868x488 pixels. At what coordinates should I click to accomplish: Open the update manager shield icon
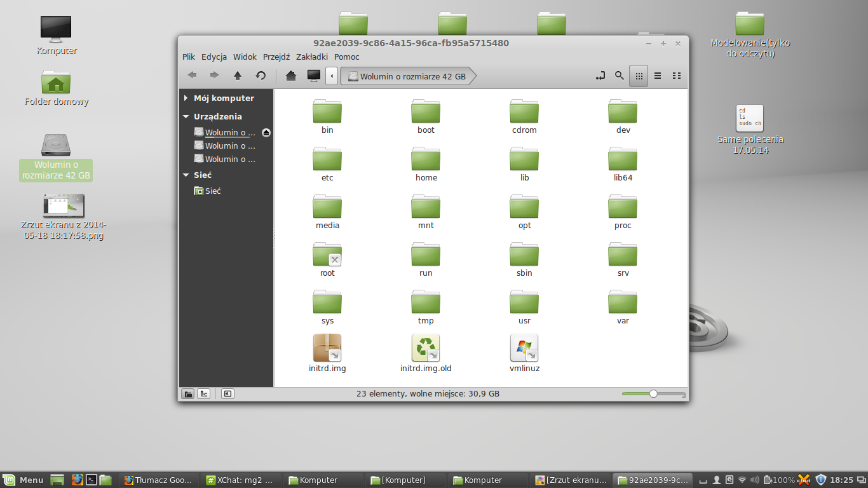pos(820,480)
